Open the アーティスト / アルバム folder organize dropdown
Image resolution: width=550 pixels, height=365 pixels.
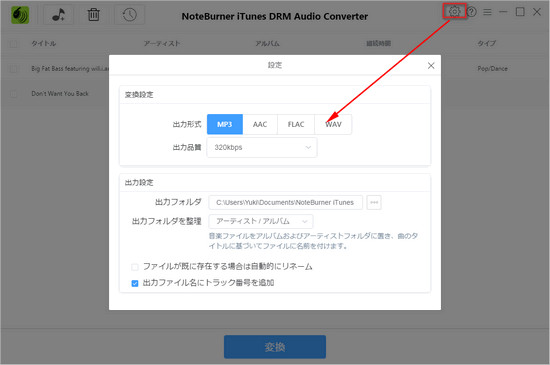tap(261, 221)
